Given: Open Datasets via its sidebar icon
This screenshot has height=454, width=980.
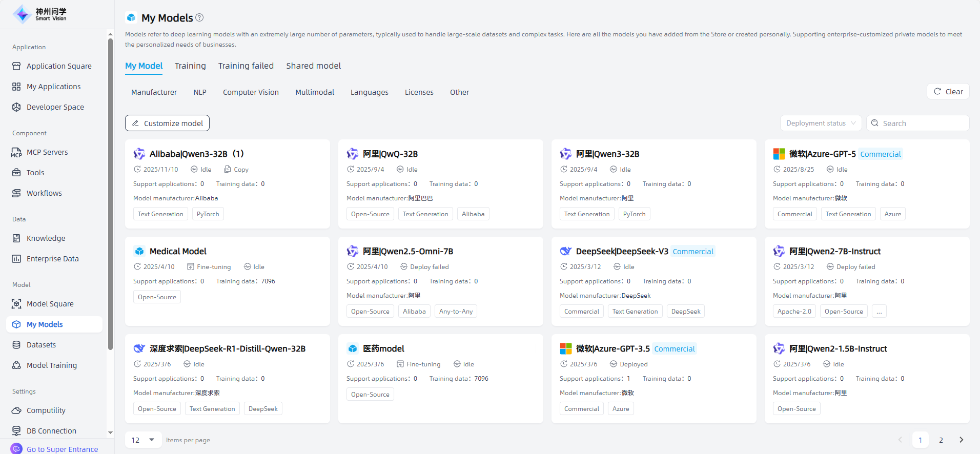Looking at the screenshot, I should [x=16, y=345].
